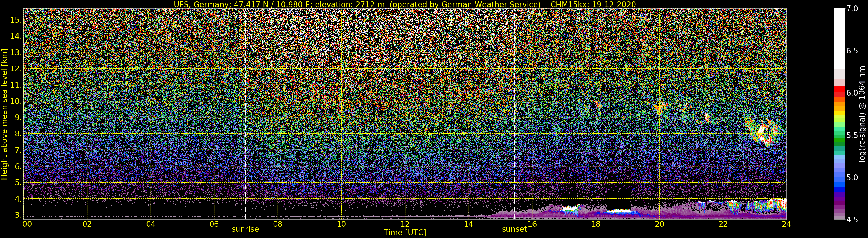868x238 pixels.
Task: Select "UFS, Germany;" at the title start
Action: click(x=202, y=4)
